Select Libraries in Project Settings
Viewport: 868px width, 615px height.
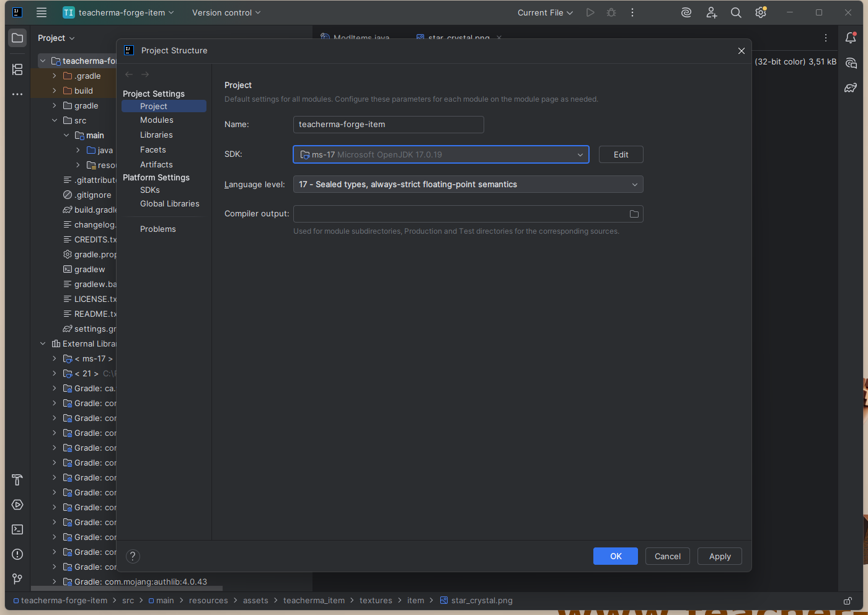pos(156,135)
